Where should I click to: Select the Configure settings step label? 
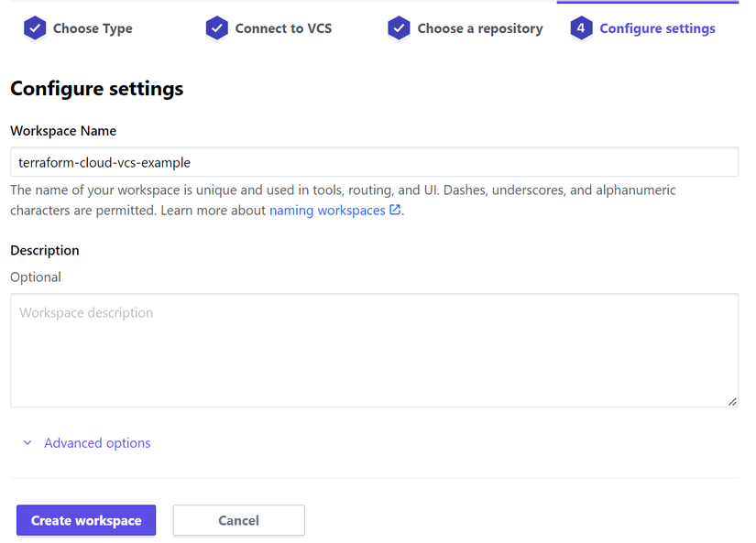coord(657,28)
